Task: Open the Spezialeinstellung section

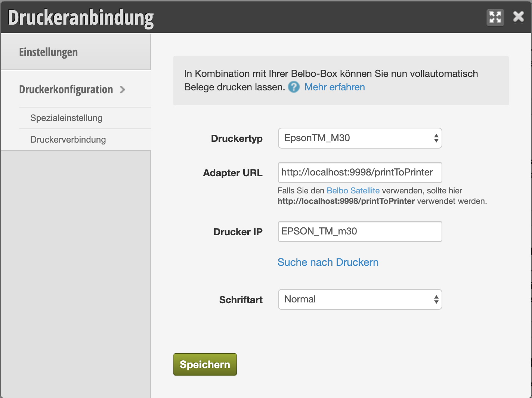Action: tap(66, 118)
